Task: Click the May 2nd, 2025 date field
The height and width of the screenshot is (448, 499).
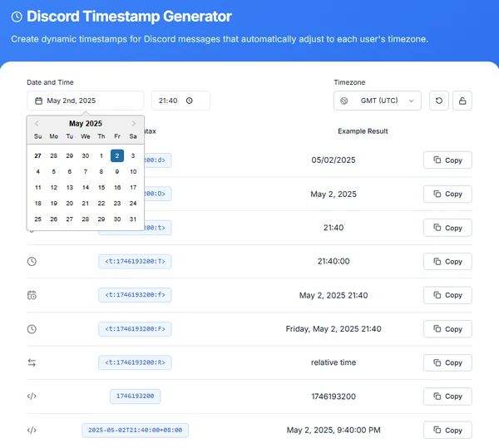Action: 86,101
